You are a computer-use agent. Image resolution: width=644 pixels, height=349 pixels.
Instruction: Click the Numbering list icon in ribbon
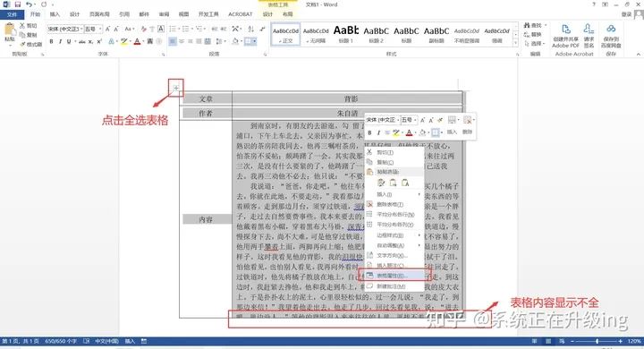coord(186,29)
